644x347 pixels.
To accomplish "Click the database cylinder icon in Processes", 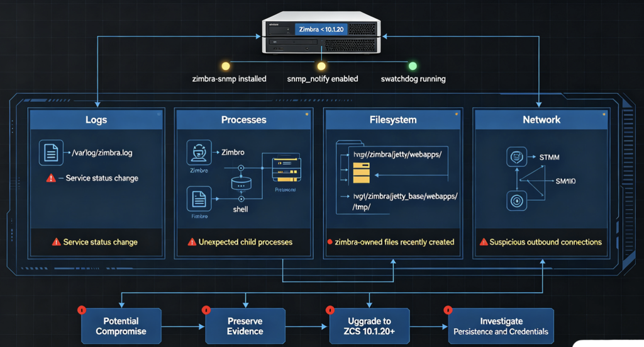I will coord(241,183).
